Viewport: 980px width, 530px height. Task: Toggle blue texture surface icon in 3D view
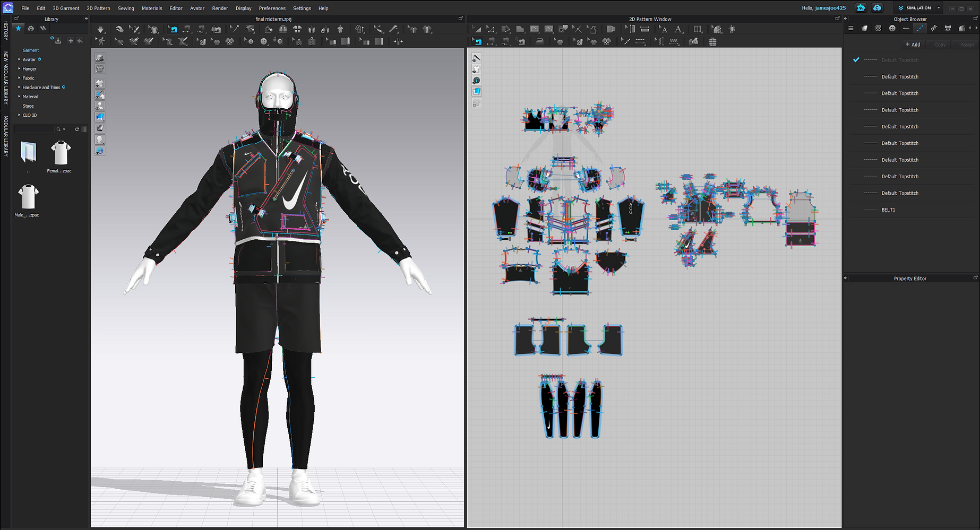click(100, 117)
